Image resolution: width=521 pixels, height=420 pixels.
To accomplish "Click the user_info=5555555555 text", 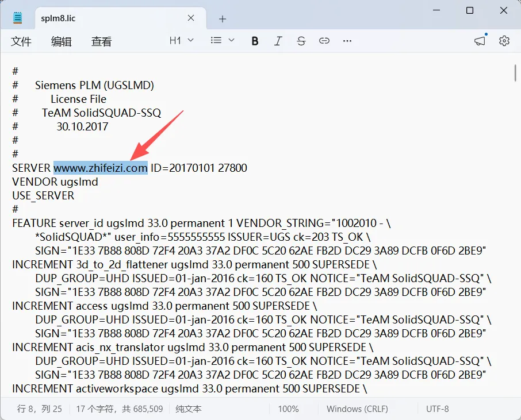I will click(x=170, y=237).
